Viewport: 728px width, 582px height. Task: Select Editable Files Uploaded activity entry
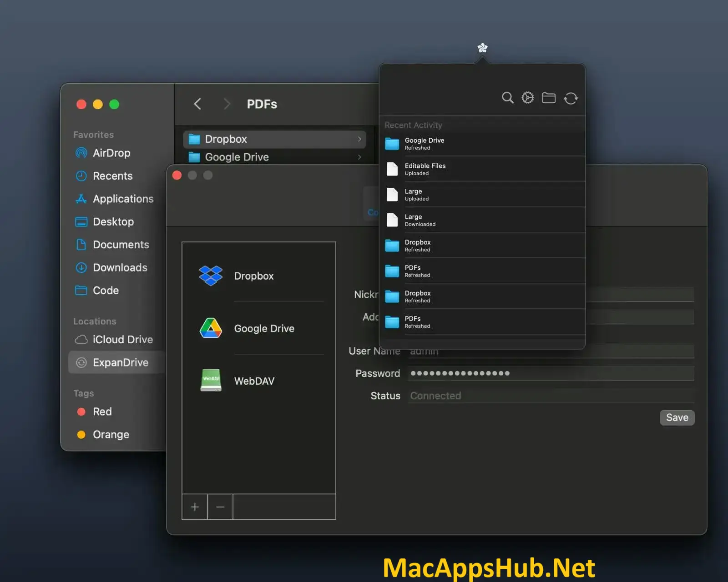[x=482, y=169]
